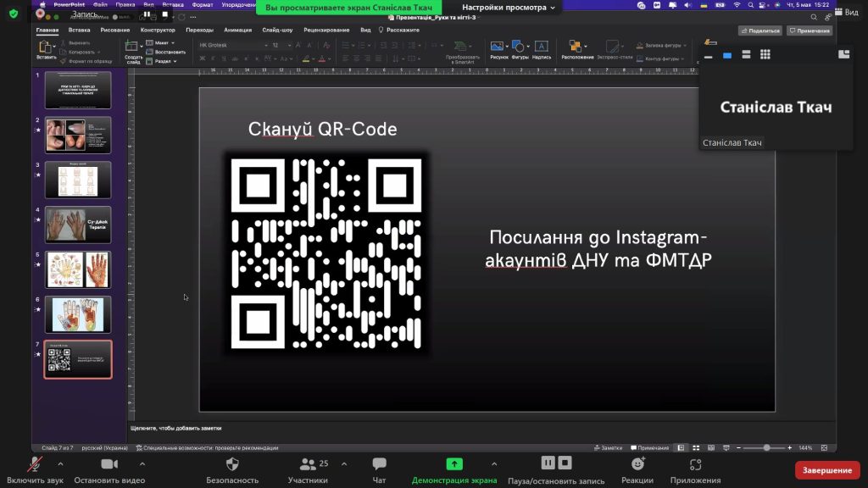868x488 pixels.
Task: Open the Рисование ribbon tab
Action: click(115, 30)
